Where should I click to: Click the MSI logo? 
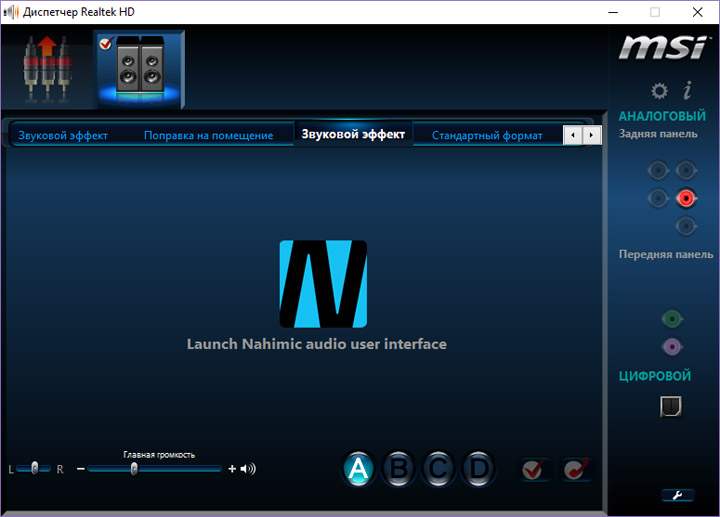tap(664, 47)
